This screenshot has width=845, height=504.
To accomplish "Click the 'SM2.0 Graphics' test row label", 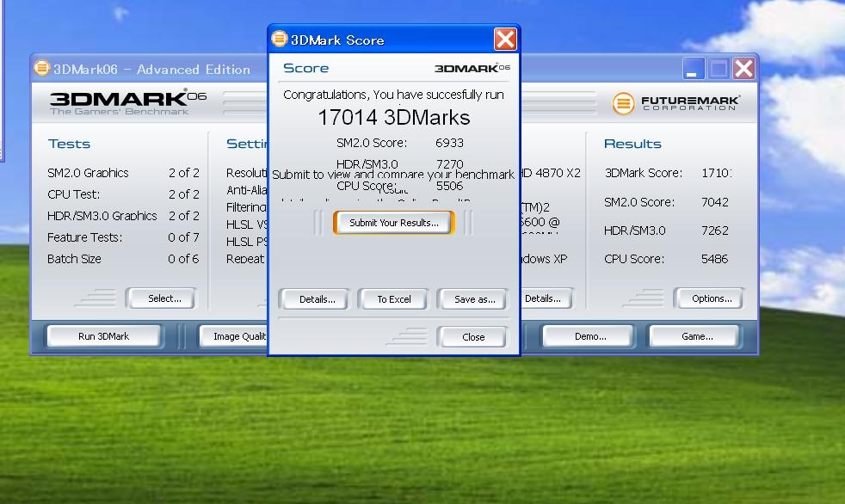I will click(88, 173).
